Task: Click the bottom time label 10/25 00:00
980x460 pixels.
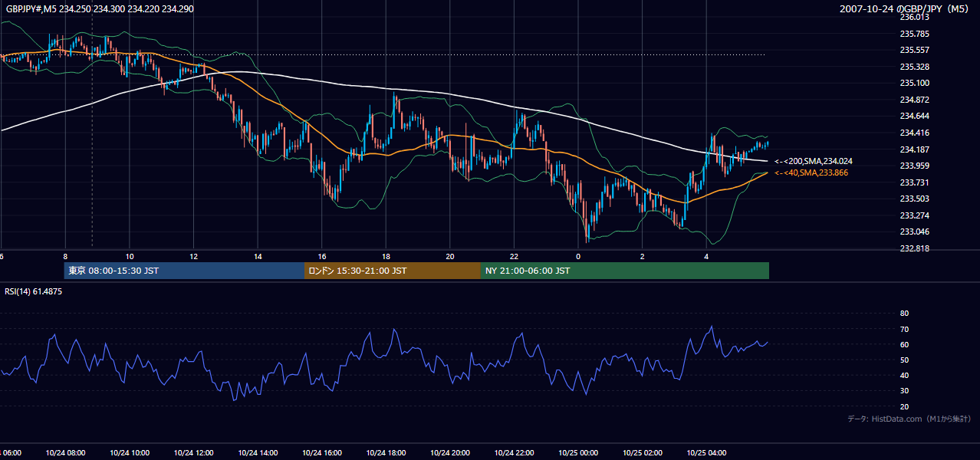Action: click(578, 452)
